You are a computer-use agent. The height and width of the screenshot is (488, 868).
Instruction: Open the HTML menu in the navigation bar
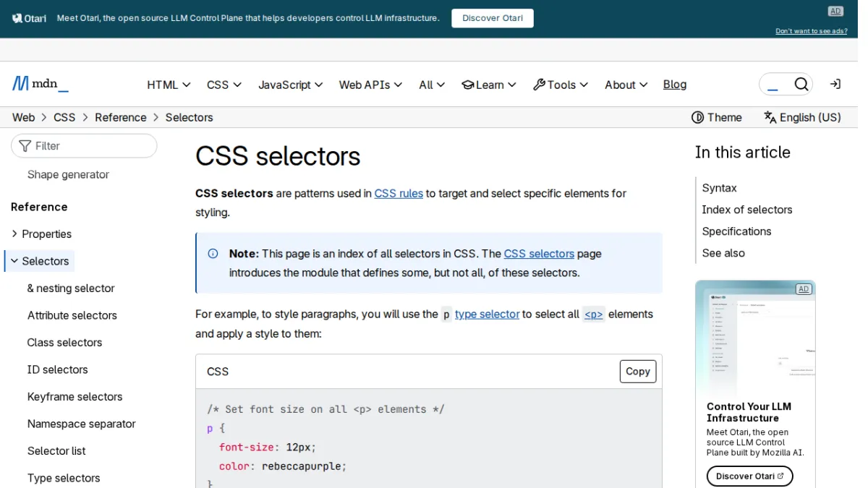169,85
